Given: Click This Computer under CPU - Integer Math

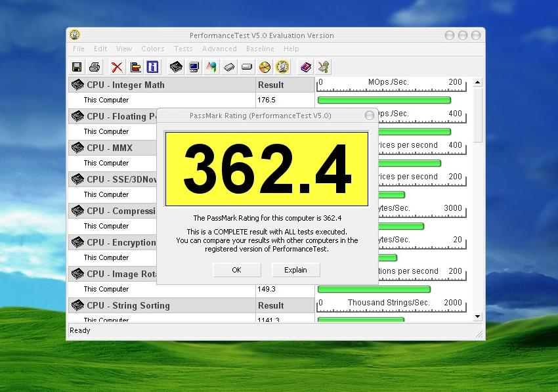Looking at the screenshot, I should pyautogui.click(x=106, y=100).
